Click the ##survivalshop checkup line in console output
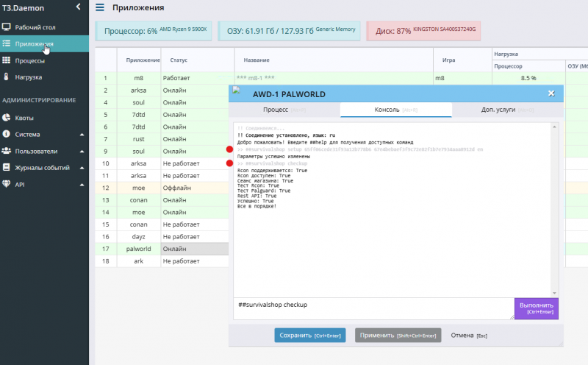This screenshot has width=588, height=365. click(x=272, y=163)
